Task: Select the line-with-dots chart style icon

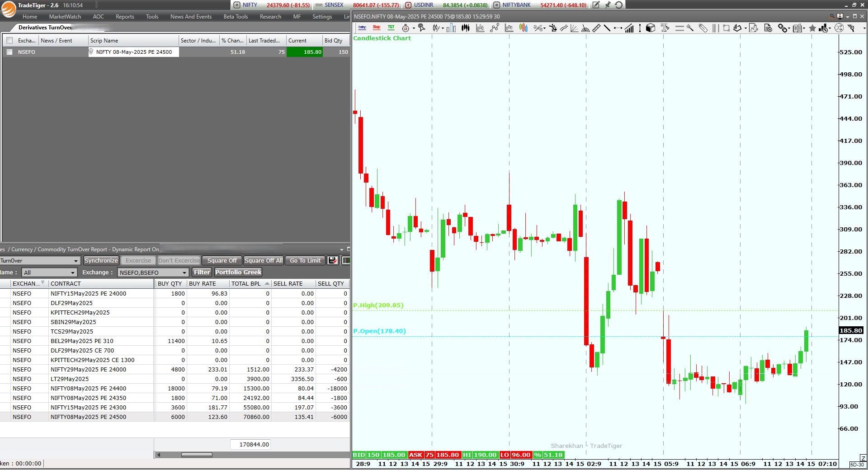Action: (x=495, y=28)
